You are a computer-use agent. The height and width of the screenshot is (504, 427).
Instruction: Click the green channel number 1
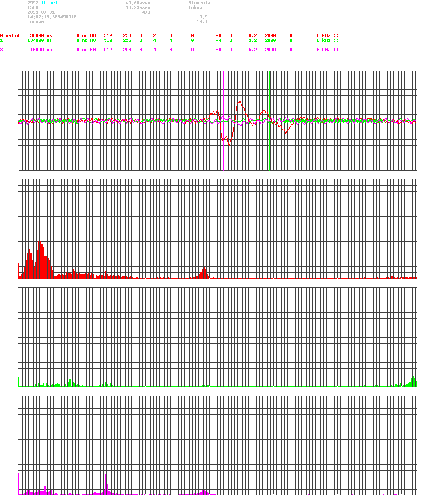click(2, 40)
